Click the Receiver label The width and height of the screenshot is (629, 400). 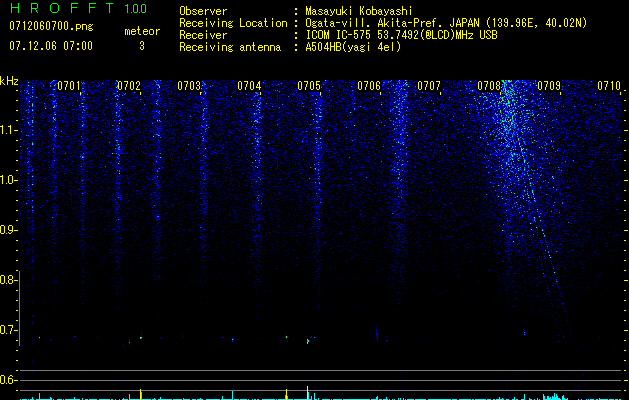203,35
